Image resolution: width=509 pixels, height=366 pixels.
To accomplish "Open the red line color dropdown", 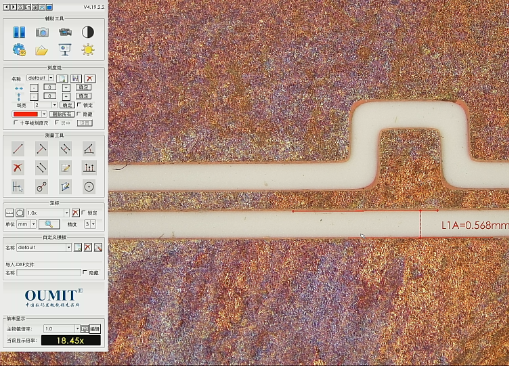I will tap(44, 114).
